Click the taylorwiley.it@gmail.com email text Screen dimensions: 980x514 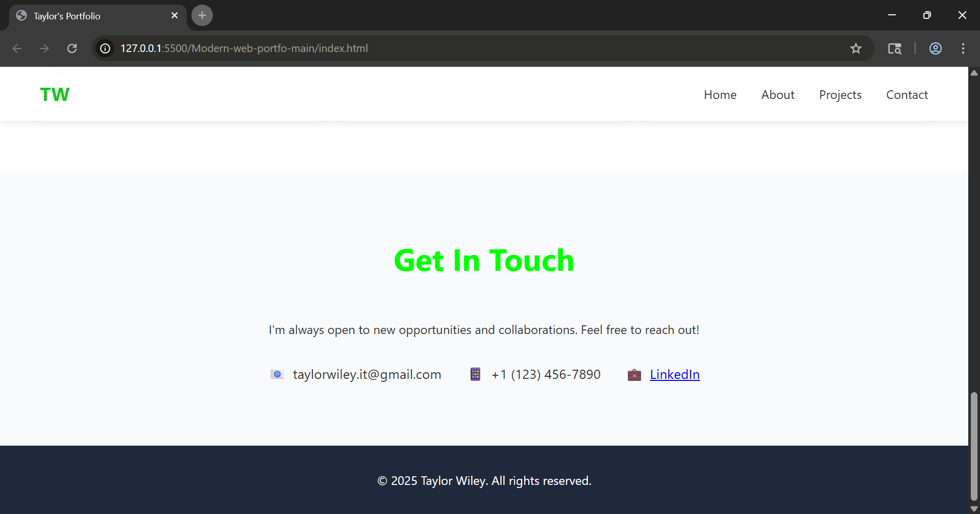pyautogui.click(x=366, y=374)
